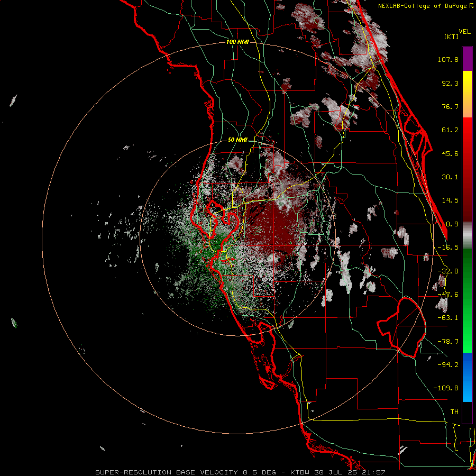Image resolution: width=476 pixels, height=476 pixels.
Task: Click the 30.1 value on velocity scale
Action: 450,177
